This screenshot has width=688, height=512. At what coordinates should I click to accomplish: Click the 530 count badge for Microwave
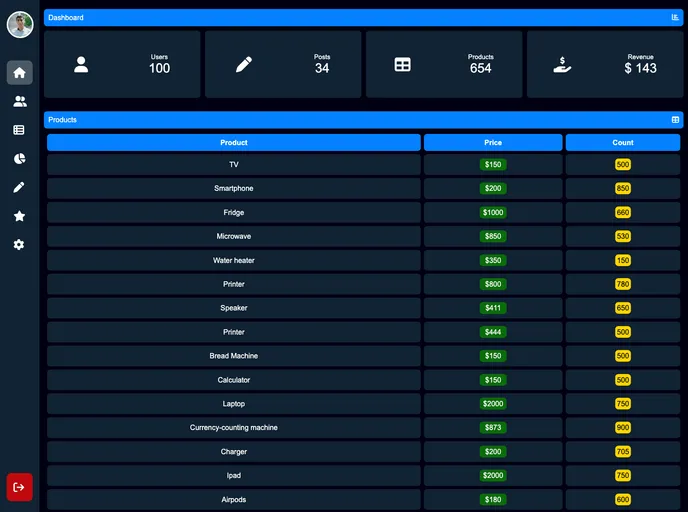[622, 236]
